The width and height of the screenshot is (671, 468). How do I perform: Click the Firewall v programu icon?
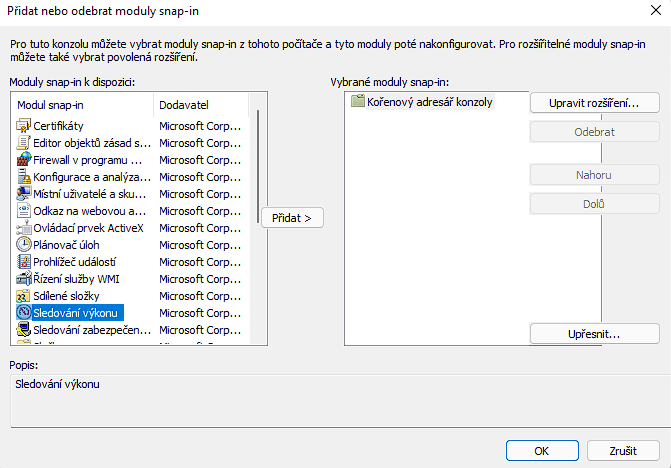point(24,160)
